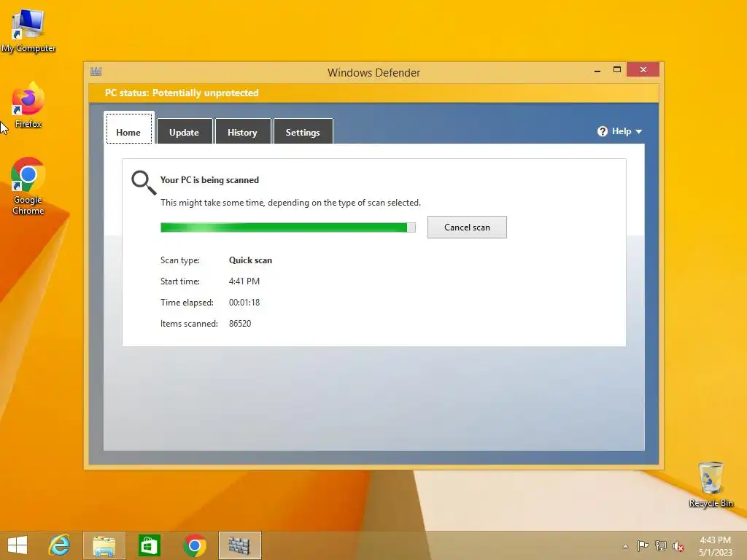747x560 pixels.
Task: Show hidden system tray icons
Action: [x=625, y=546]
